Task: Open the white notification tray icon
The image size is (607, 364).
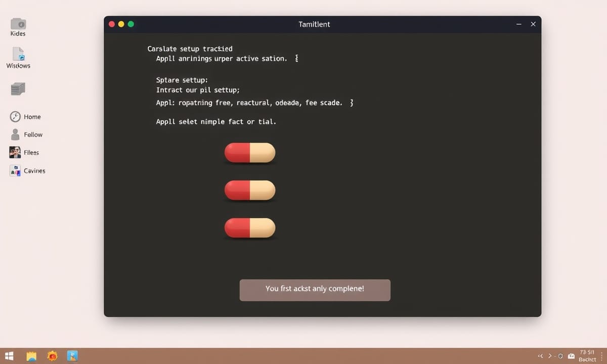Action: (572, 356)
